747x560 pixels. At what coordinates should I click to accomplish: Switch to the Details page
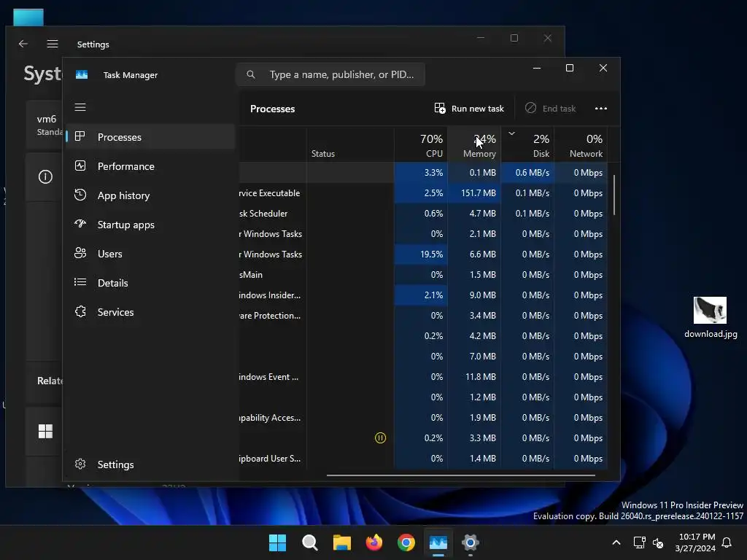[150, 283]
